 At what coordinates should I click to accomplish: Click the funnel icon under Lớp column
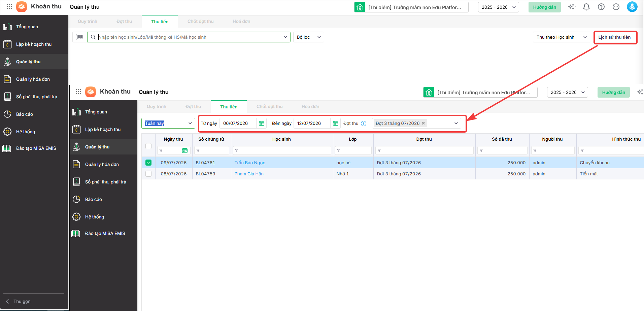[x=339, y=150]
